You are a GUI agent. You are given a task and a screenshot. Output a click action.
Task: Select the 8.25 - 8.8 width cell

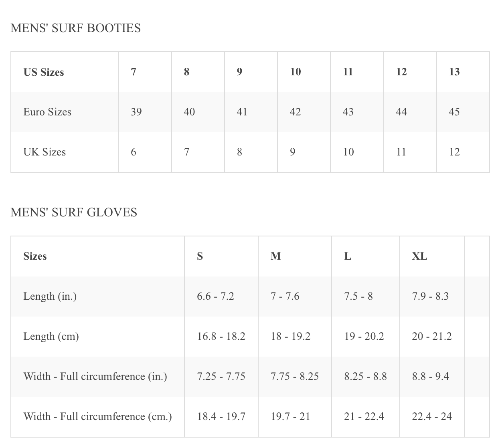tap(366, 377)
